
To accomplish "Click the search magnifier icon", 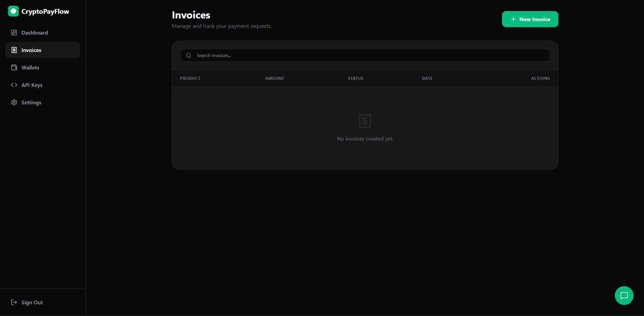I will [188, 55].
